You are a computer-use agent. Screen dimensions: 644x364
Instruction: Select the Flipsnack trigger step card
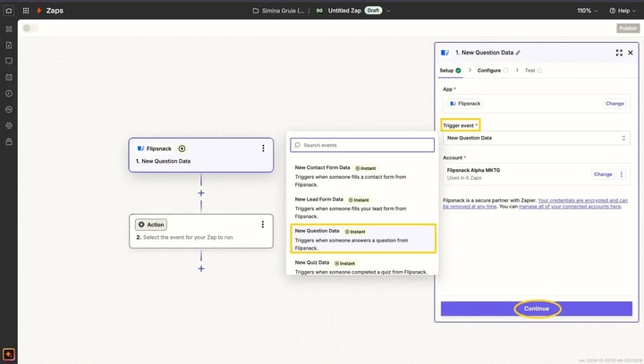click(x=201, y=155)
